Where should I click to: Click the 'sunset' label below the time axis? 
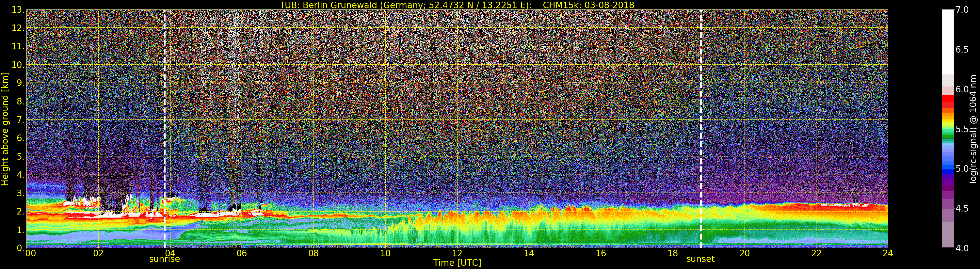[x=700, y=259]
